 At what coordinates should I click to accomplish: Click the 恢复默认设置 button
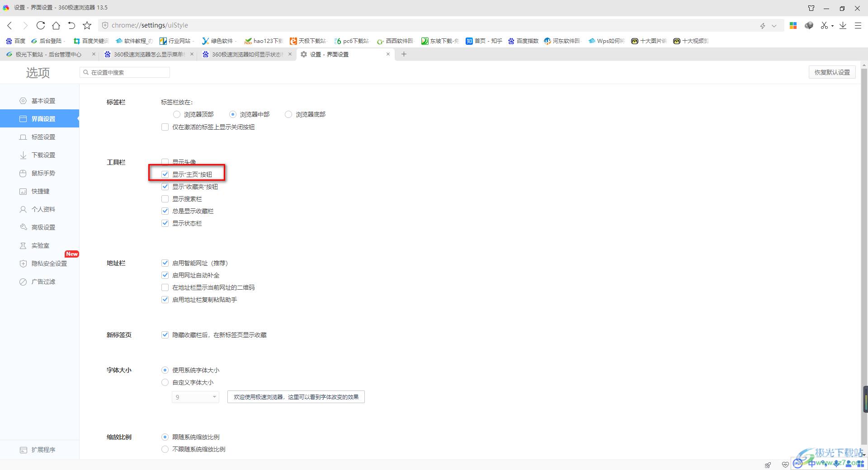[832, 72]
